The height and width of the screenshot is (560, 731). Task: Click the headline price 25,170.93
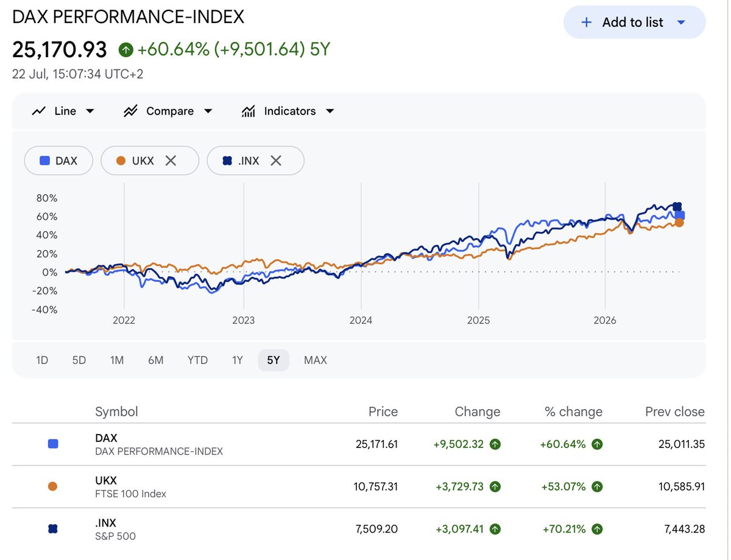[60, 49]
